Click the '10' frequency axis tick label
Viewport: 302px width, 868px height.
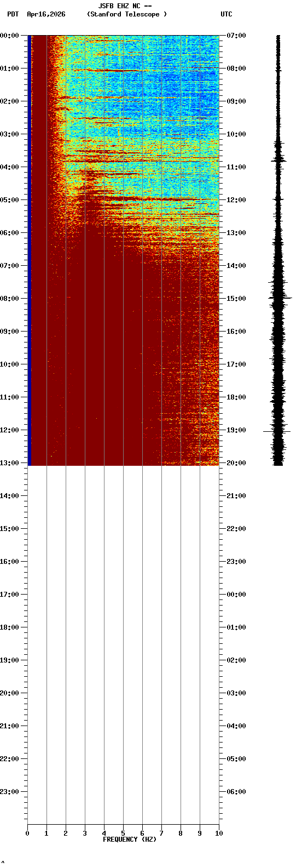(x=219, y=833)
